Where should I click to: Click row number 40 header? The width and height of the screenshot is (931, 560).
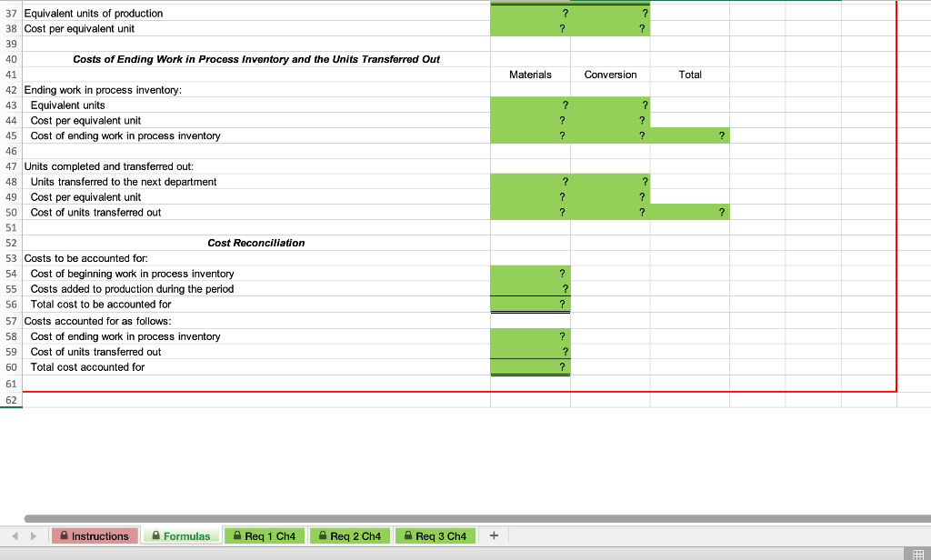click(x=11, y=59)
